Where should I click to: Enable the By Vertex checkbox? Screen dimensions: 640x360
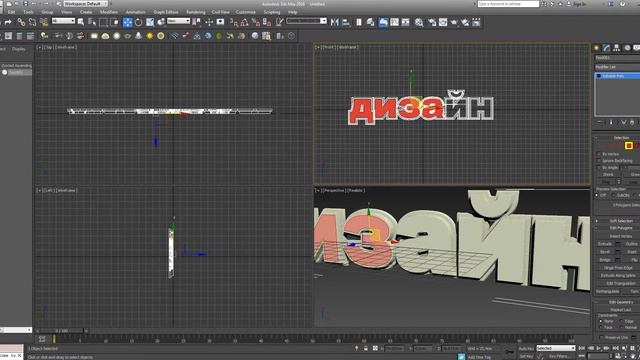click(599, 154)
